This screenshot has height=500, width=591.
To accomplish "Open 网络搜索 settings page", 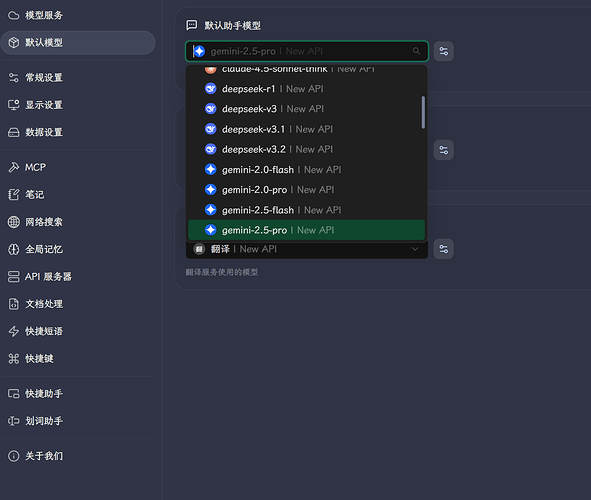I will tap(78, 222).
